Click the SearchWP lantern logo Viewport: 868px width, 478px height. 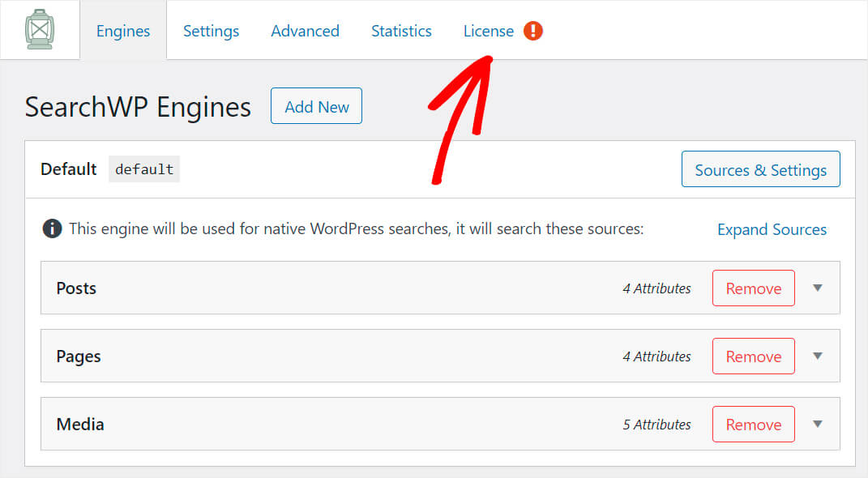(39, 29)
